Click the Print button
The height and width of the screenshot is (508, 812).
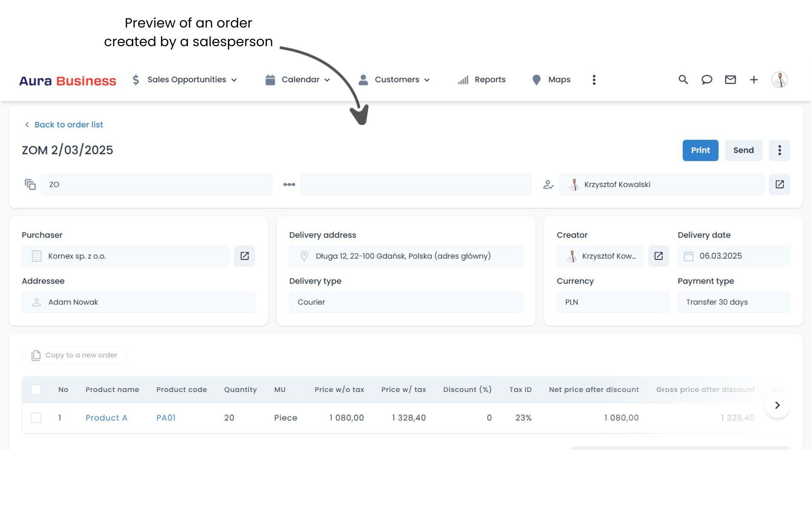coord(700,150)
